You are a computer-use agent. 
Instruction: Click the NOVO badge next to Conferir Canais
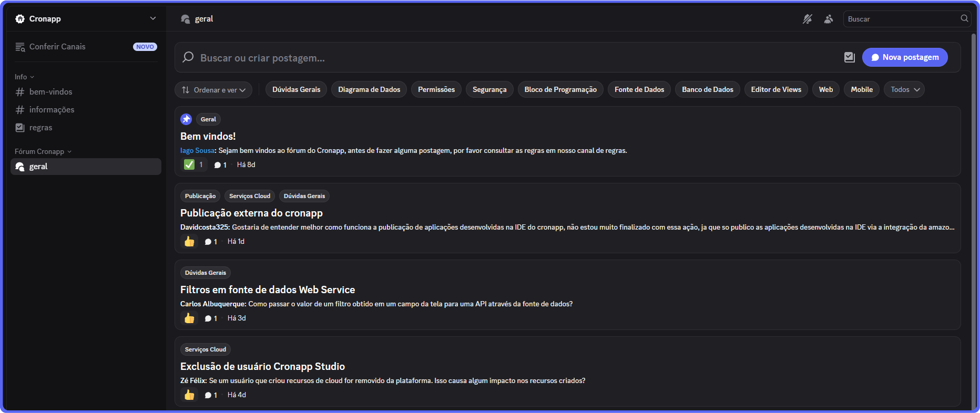(x=145, y=47)
